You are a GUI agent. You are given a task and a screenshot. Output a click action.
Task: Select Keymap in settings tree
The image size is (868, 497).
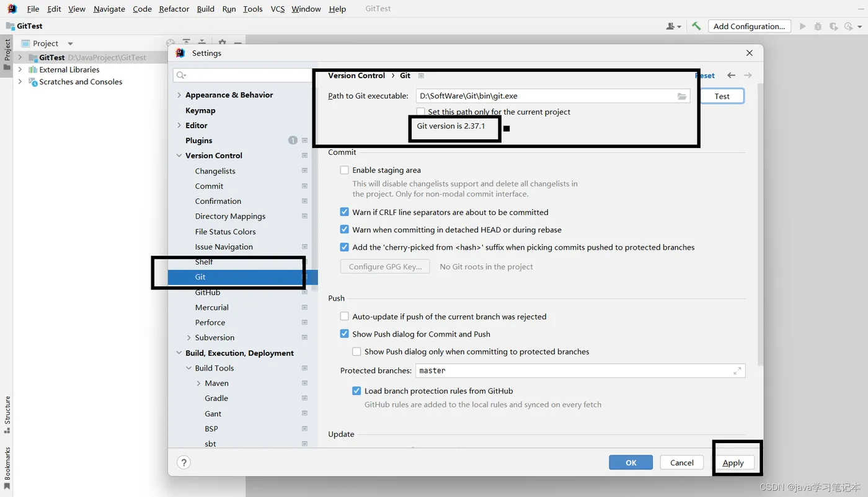click(200, 110)
